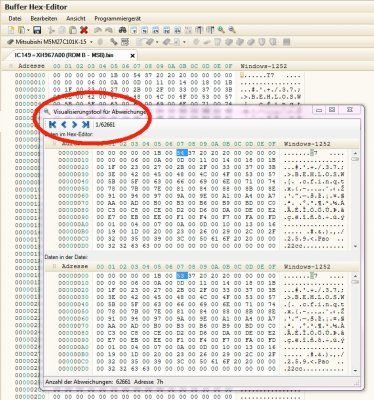Expand the dropdown arrow beside open file icon
The height and width of the screenshot is (400, 374).
[x=28, y=30]
